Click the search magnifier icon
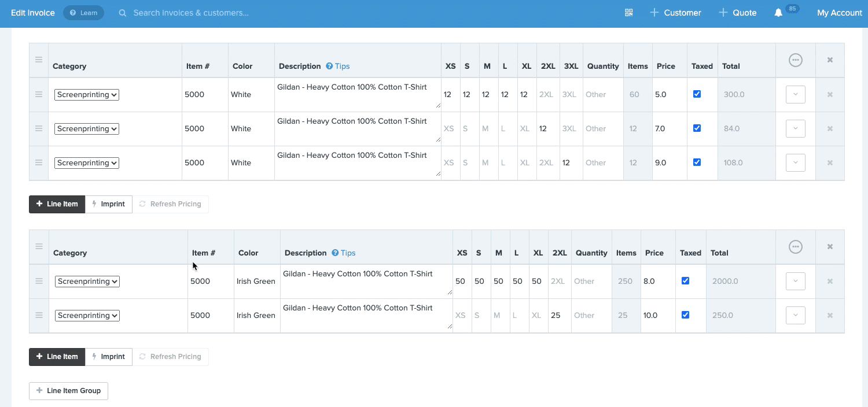 point(123,13)
